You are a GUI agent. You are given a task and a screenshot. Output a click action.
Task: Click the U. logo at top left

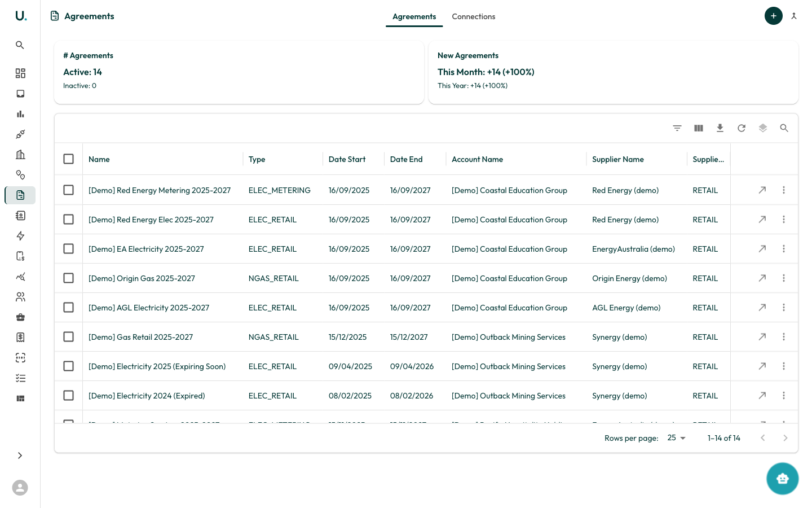point(21,16)
